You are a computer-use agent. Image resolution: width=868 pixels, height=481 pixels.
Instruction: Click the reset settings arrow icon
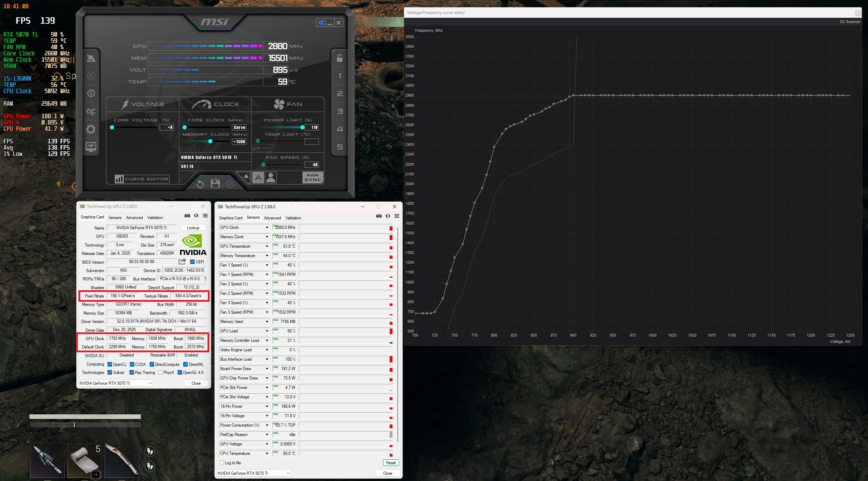point(200,184)
